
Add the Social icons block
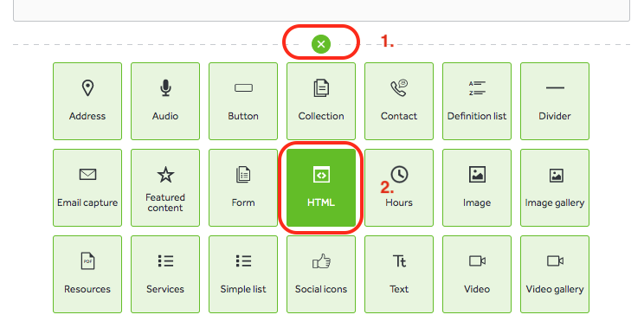321,274
